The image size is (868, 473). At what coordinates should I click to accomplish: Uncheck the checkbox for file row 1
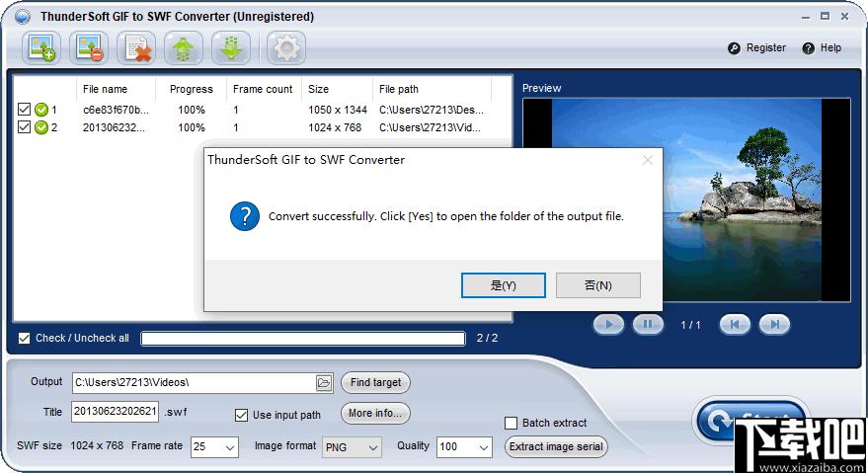tap(24, 109)
